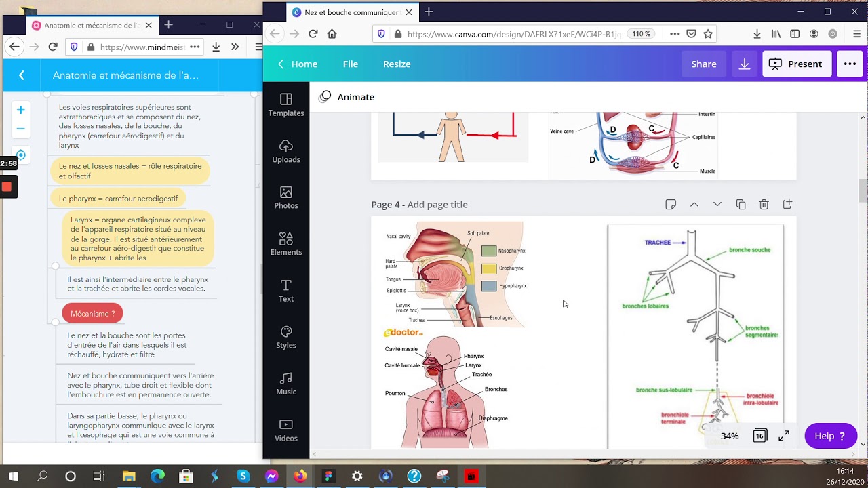Add notes to Page 4
Screen dimensions: 868x488
pyautogui.click(x=671, y=204)
